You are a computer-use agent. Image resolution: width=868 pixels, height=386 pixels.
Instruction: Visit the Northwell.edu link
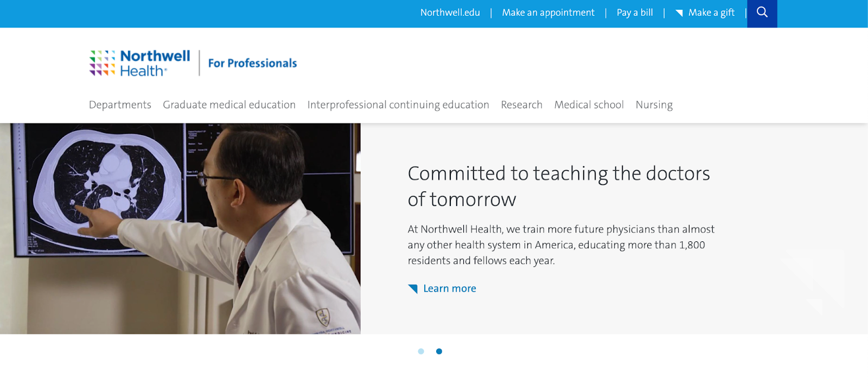pyautogui.click(x=450, y=12)
